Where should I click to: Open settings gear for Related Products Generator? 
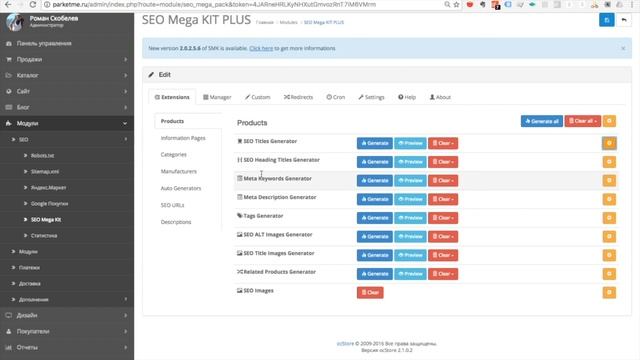609,274
